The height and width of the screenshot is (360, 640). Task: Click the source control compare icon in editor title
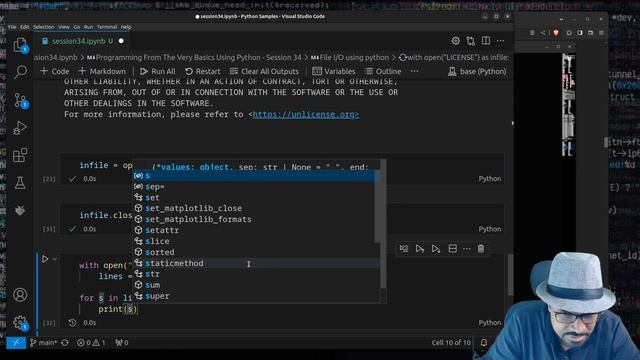click(471, 41)
